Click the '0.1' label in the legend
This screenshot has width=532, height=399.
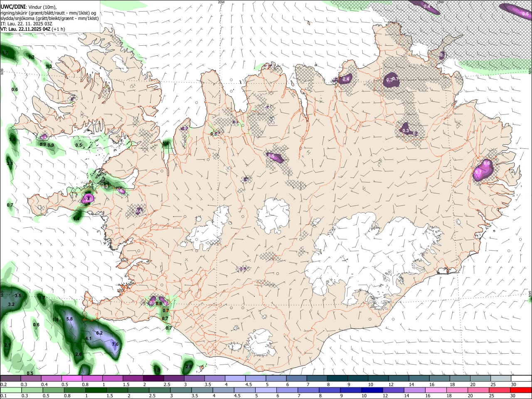point(3,396)
